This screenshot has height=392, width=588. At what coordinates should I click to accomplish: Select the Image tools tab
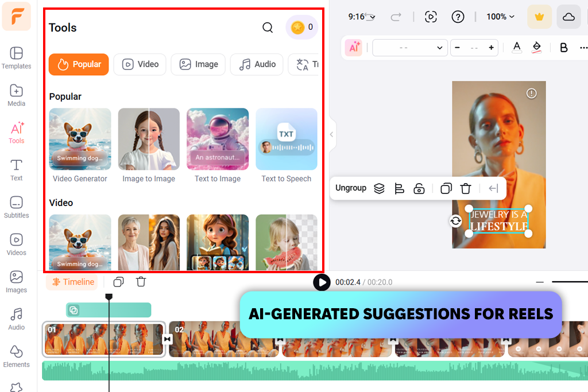(198, 64)
